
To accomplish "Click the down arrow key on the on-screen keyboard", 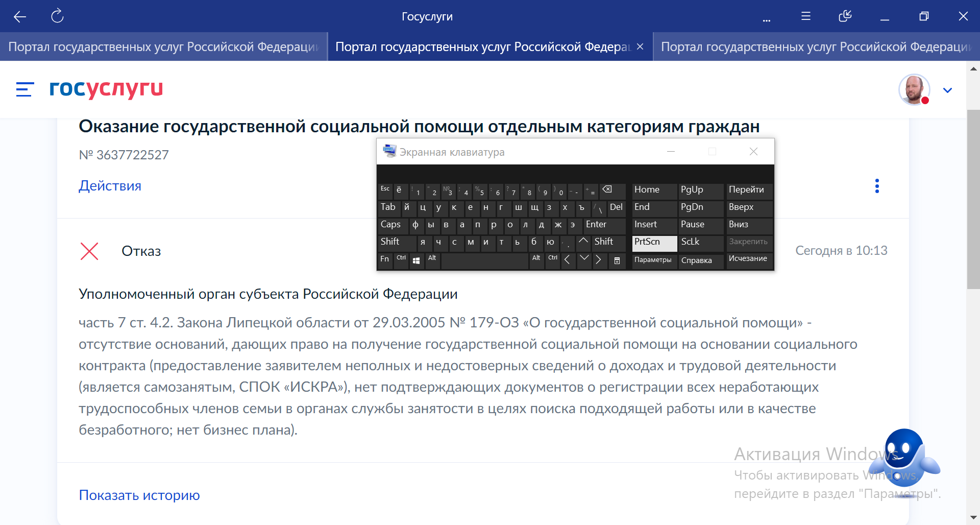I will [584, 260].
